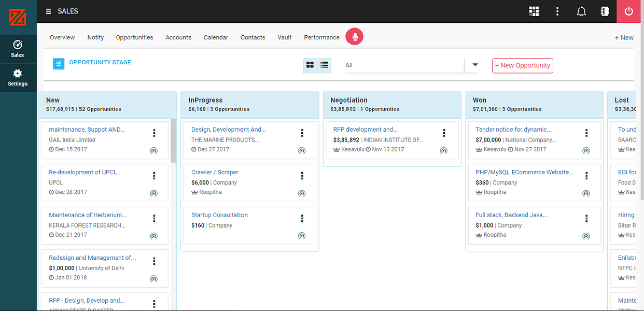Click signal icon on RFP development and card
The image size is (644, 311).
coord(443,151)
